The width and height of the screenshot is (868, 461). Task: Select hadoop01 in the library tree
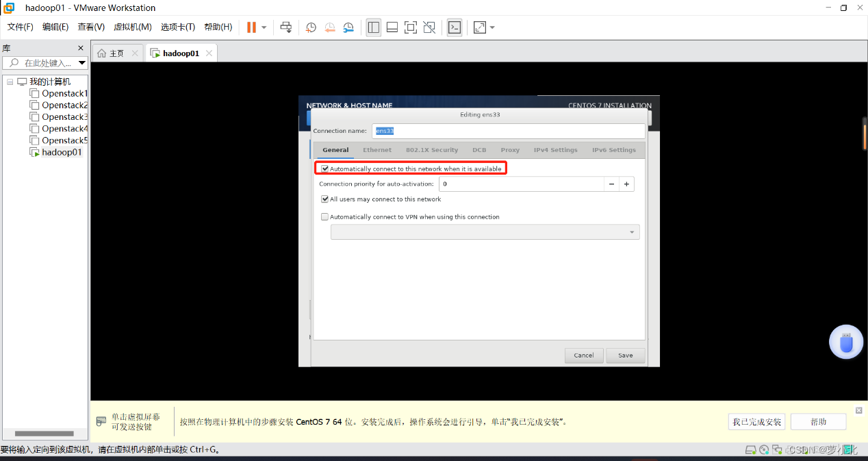click(62, 152)
